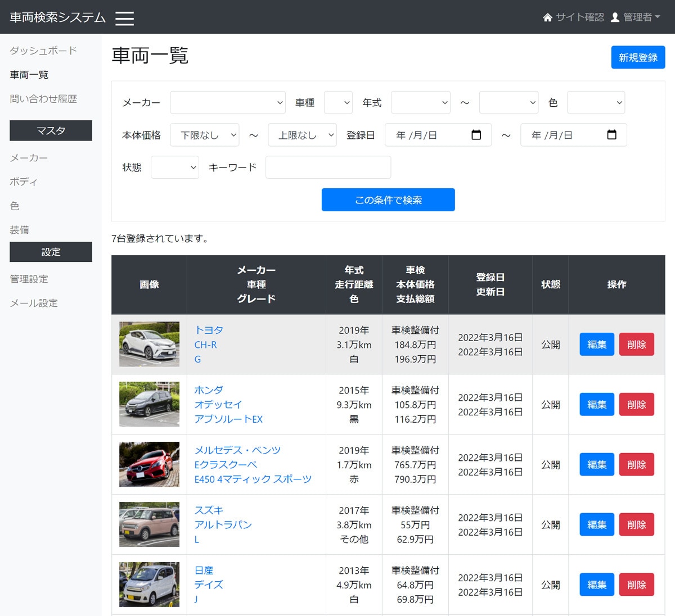Open the 上限なし price dropdown
The image size is (675, 616).
[302, 135]
